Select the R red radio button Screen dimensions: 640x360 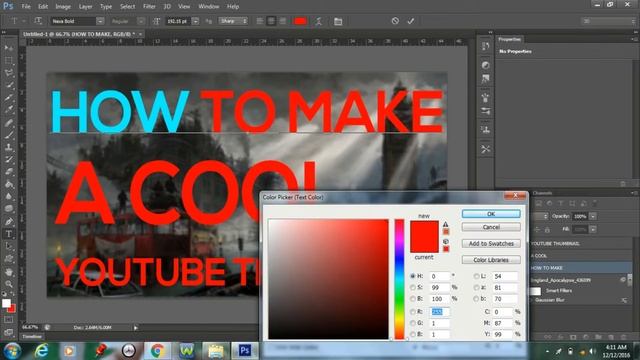(412, 312)
